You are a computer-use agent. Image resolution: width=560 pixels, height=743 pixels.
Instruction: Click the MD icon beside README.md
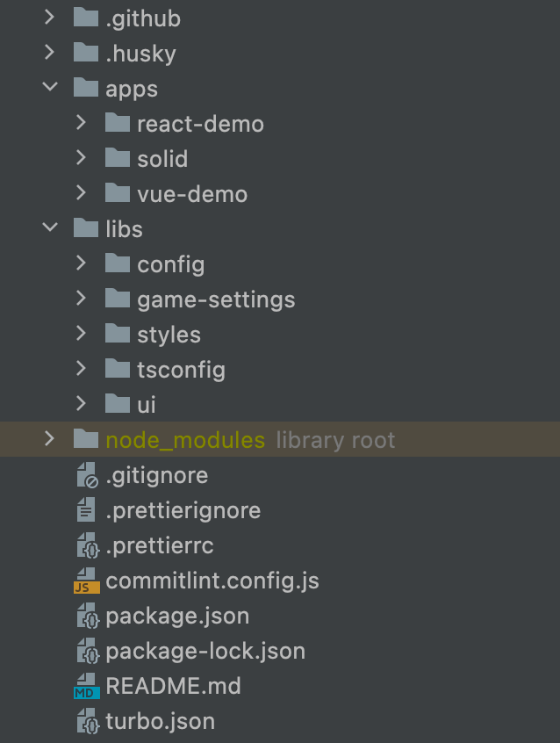click(86, 686)
